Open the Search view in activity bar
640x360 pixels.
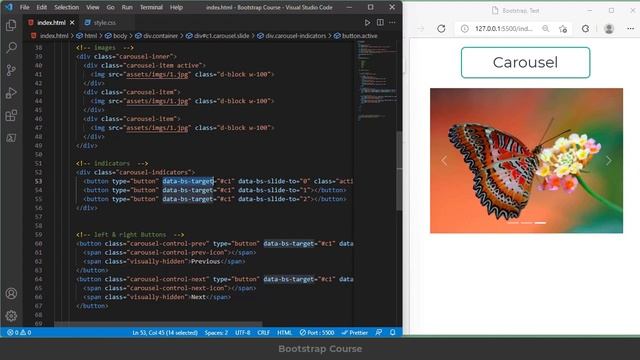(x=11, y=47)
